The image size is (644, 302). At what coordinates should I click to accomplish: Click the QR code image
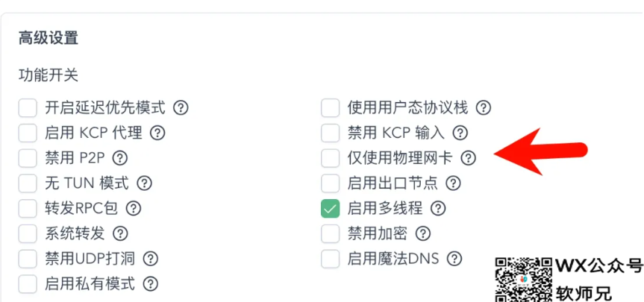(523, 280)
